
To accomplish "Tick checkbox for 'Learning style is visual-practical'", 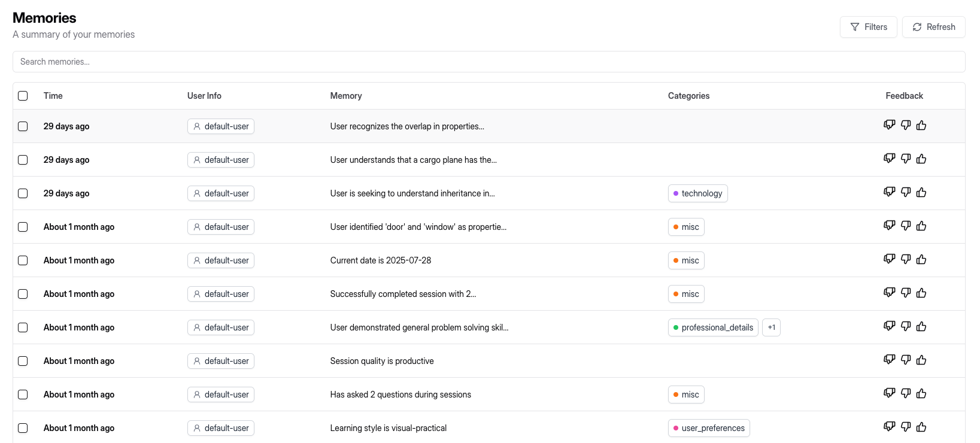I will coord(23,428).
